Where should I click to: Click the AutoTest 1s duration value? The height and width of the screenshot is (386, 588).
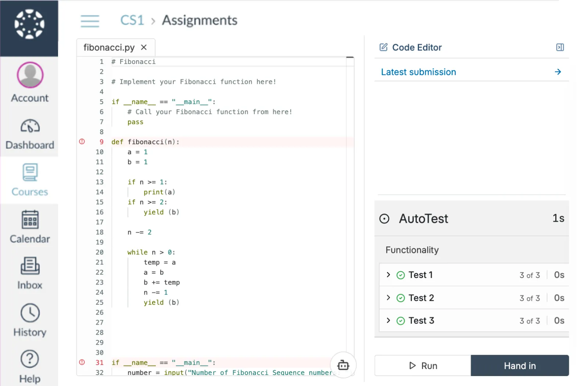559,218
